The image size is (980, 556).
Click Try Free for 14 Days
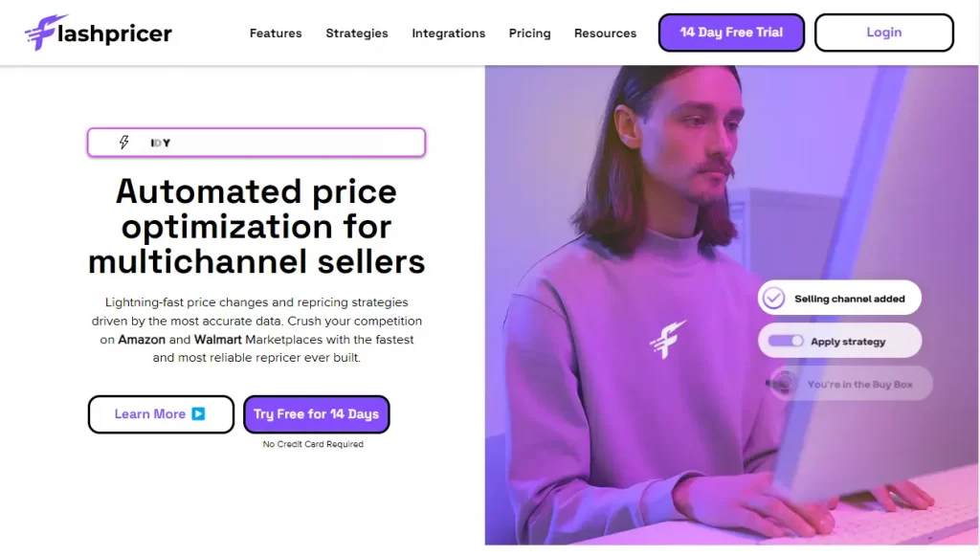(x=316, y=414)
